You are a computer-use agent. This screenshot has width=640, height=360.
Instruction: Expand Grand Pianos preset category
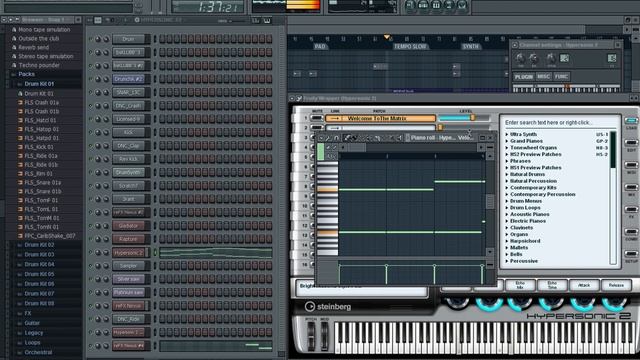pyautogui.click(x=507, y=141)
